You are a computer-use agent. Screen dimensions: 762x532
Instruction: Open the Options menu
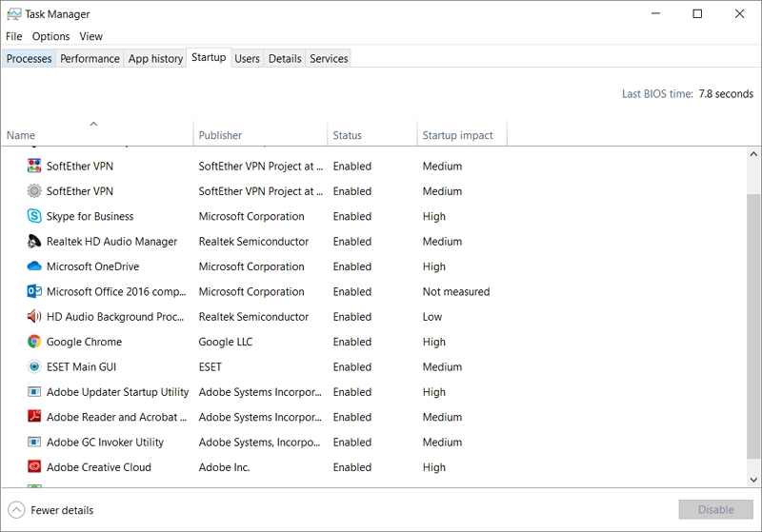click(x=50, y=36)
